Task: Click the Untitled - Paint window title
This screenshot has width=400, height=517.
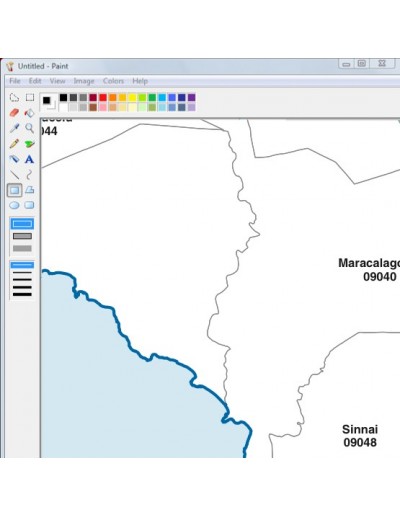Action: (x=43, y=66)
